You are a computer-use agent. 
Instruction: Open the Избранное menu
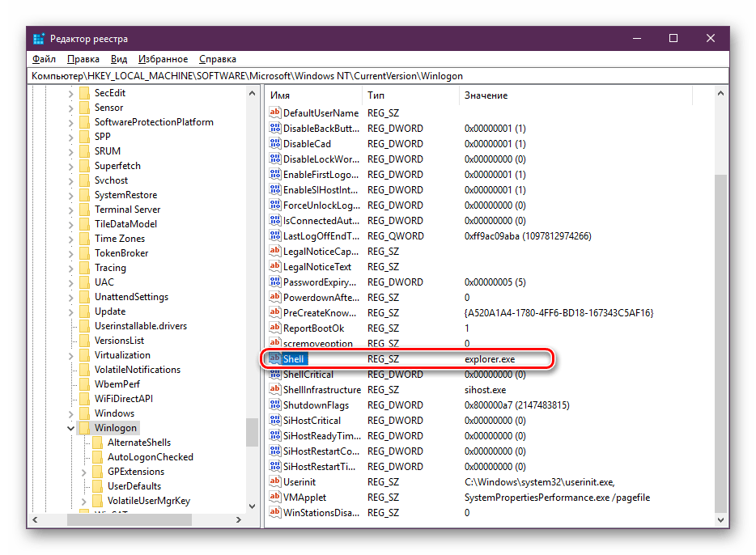(x=163, y=59)
